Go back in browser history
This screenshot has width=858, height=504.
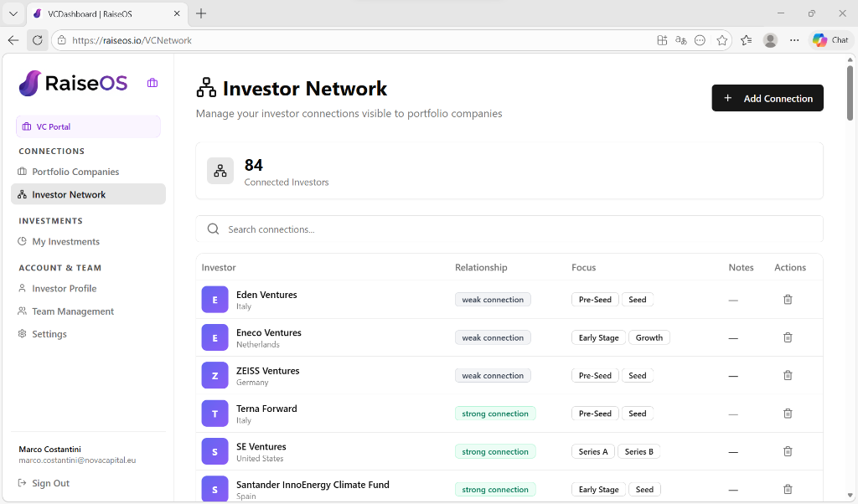(x=13, y=40)
